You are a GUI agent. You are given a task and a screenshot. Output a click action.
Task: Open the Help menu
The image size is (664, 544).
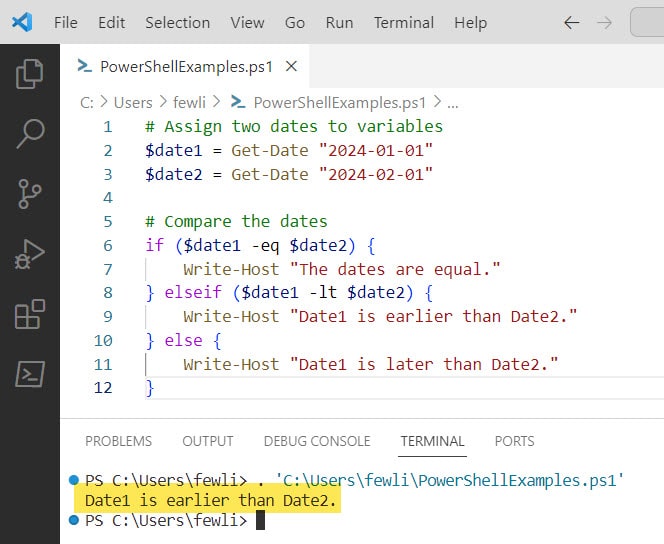pos(470,22)
